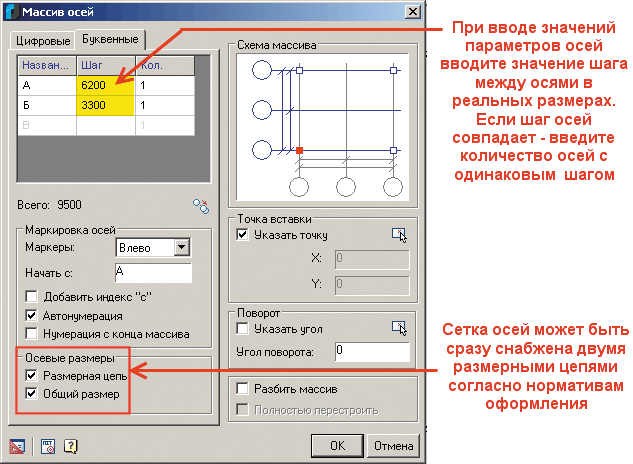Image resolution: width=633 pixels, height=464 pixels.
Task: Click the Схема массива preview diagram
Action: pyautogui.click(x=323, y=127)
